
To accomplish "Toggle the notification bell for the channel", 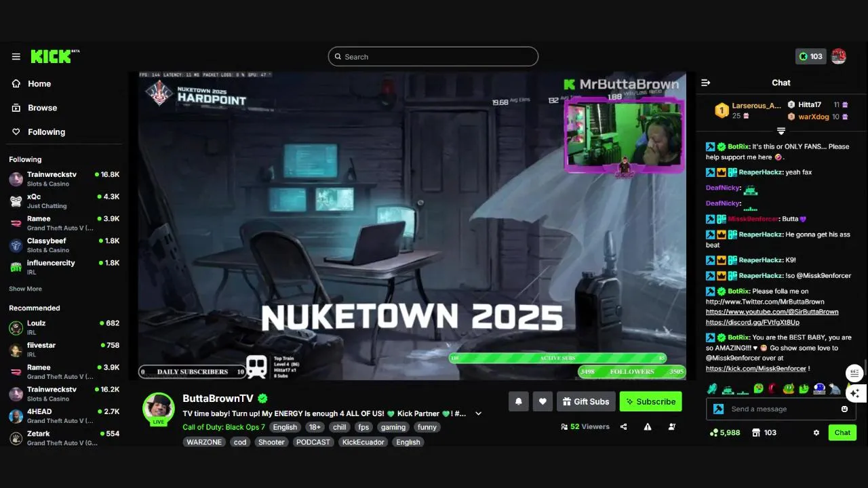I will (x=518, y=401).
